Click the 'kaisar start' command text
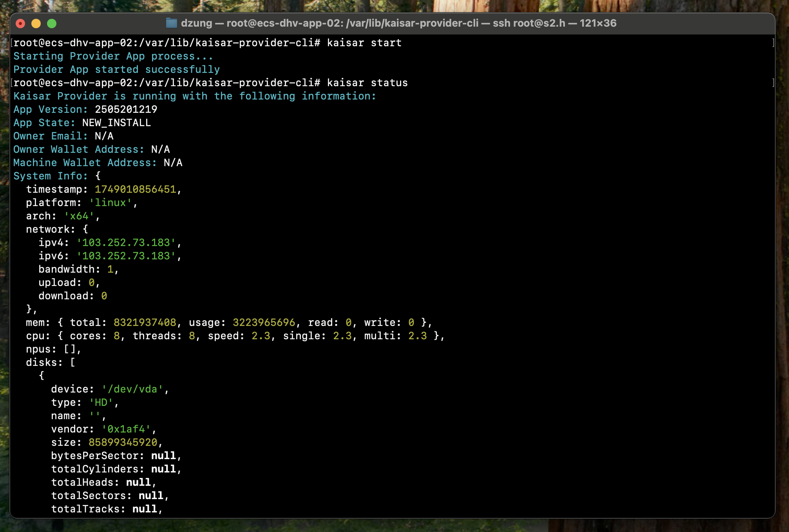 364,43
